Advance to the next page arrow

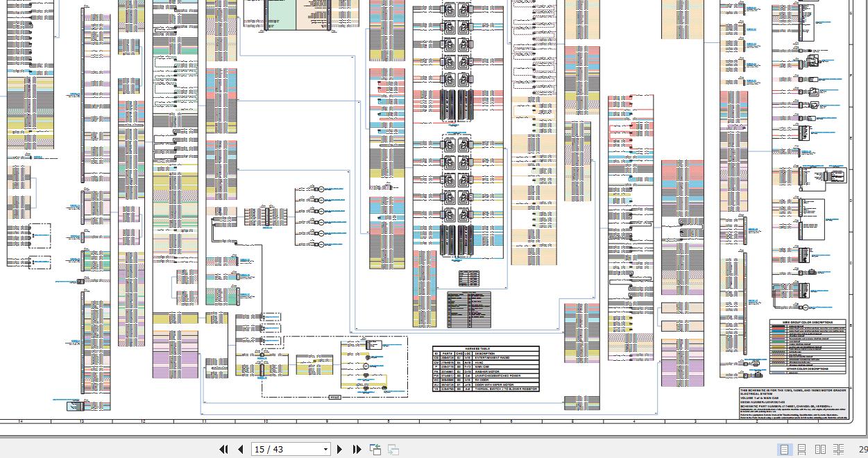click(x=339, y=450)
